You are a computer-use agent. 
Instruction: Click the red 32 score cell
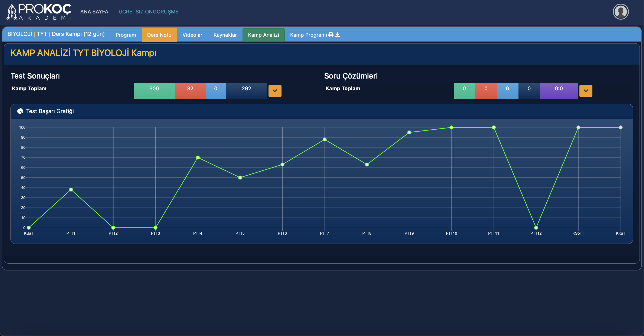click(190, 90)
